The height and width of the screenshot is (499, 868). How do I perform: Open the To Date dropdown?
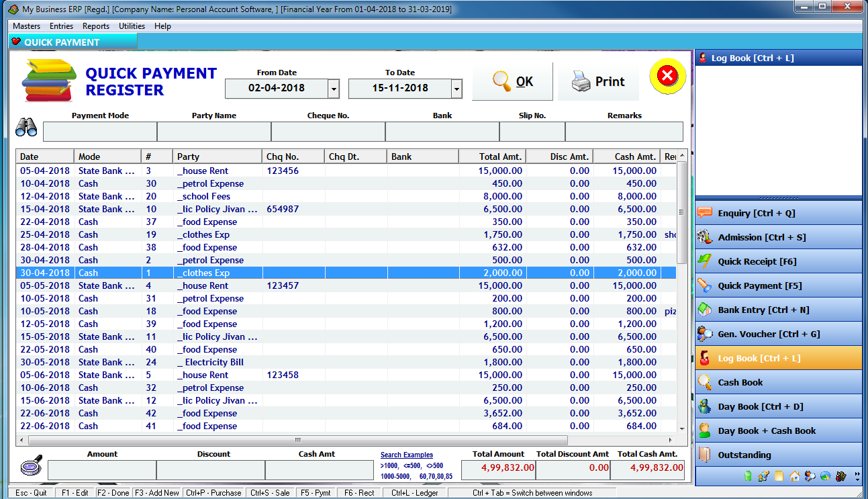[456, 88]
